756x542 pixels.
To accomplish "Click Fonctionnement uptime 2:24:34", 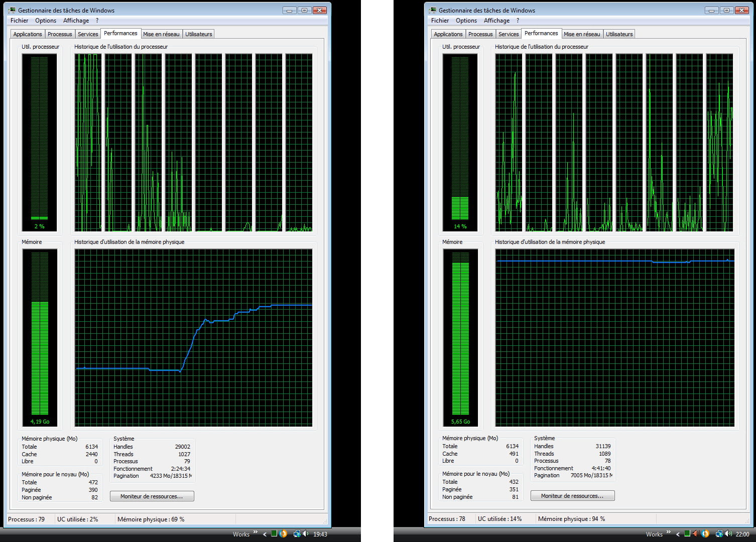I will tap(181, 469).
